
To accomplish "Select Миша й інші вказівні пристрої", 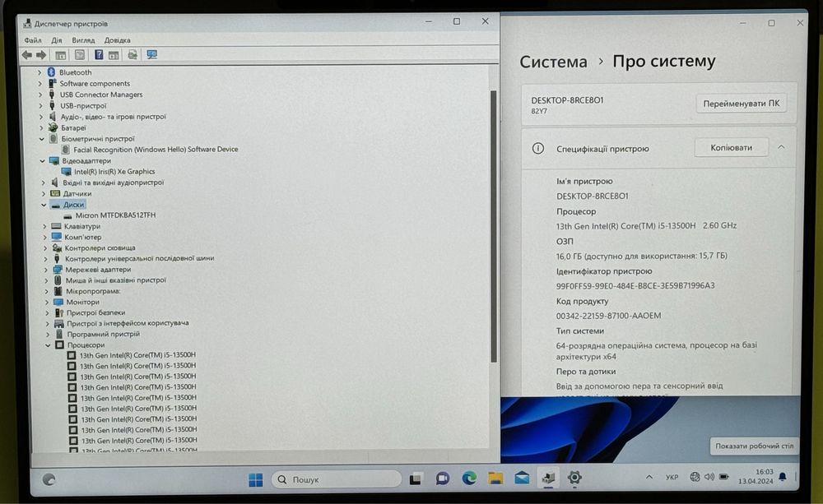I will [116, 280].
